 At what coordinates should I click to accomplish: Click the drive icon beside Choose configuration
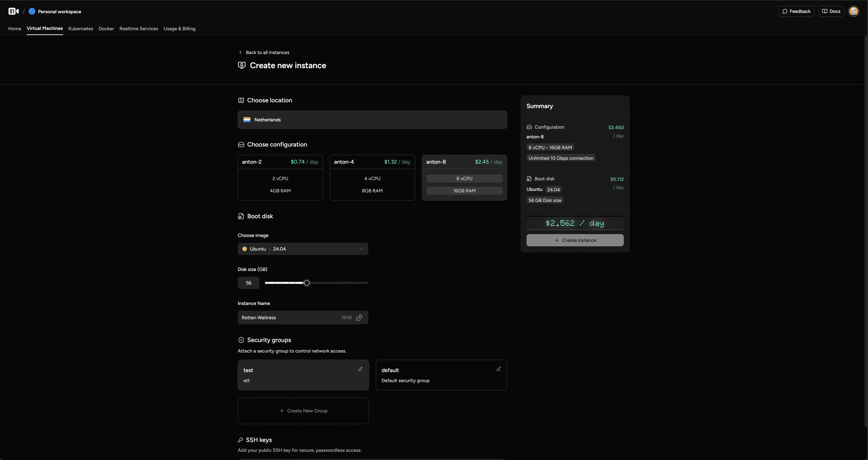tap(241, 144)
